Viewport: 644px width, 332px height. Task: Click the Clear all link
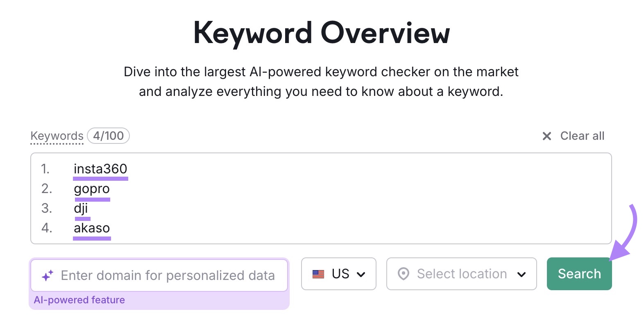(582, 136)
